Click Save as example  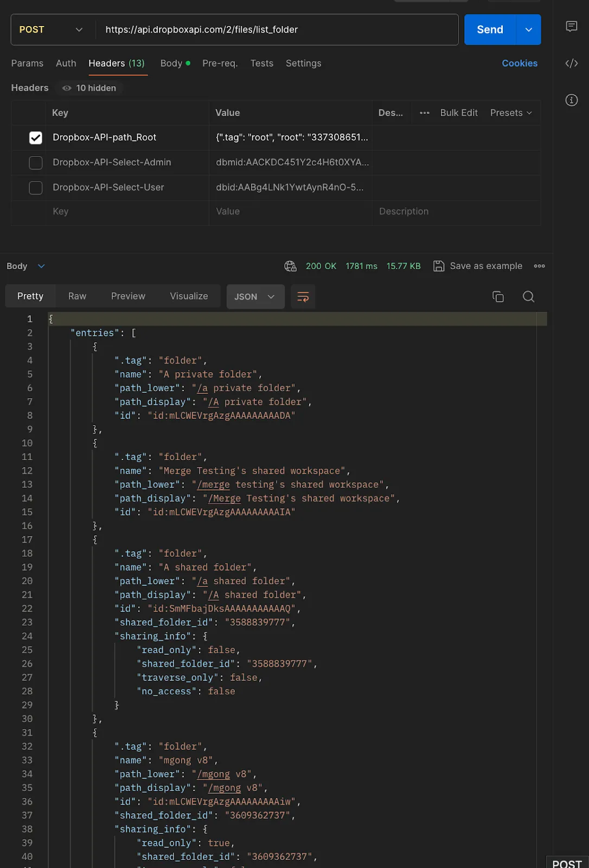tap(486, 266)
